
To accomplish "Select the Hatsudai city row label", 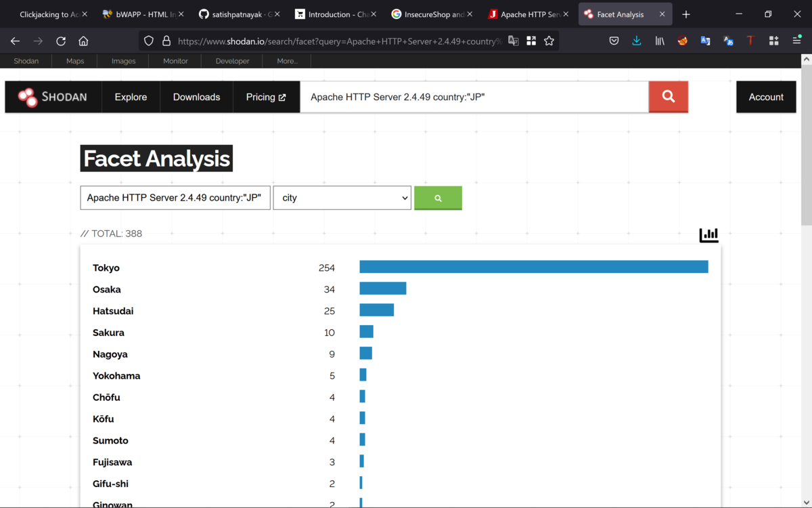I will pos(113,311).
